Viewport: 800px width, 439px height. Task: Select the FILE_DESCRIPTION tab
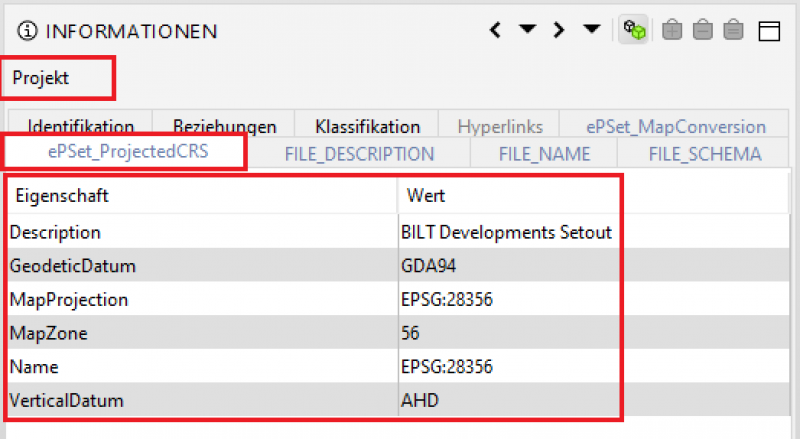coord(359,154)
